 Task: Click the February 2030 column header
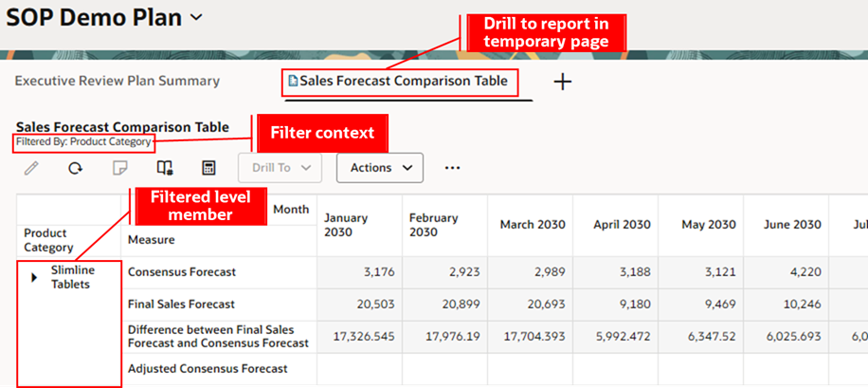pyautogui.click(x=445, y=225)
